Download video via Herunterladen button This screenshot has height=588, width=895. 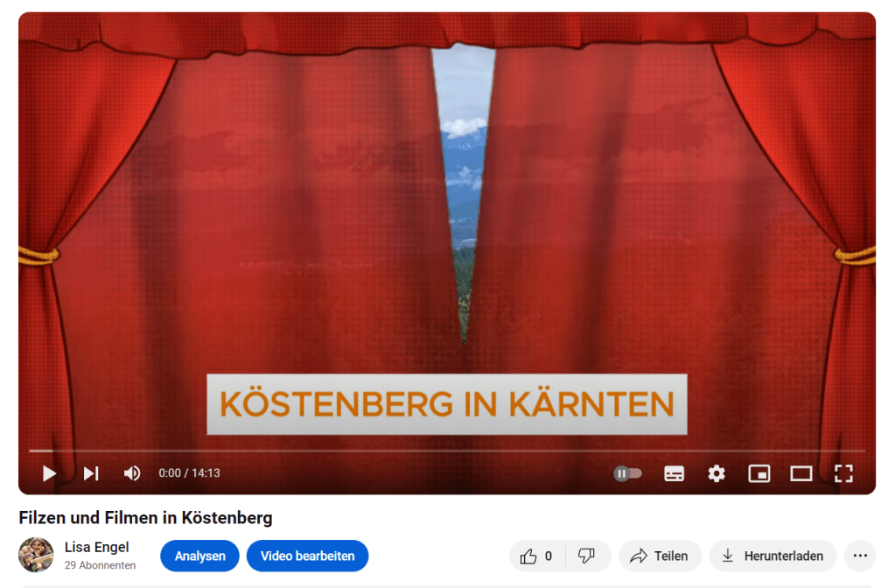click(x=773, y=556)
